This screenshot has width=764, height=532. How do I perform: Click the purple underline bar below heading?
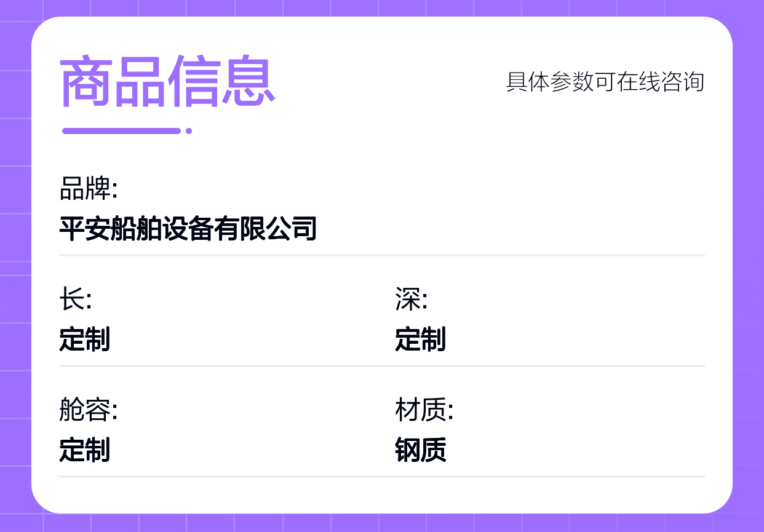[x=121, y=130]
